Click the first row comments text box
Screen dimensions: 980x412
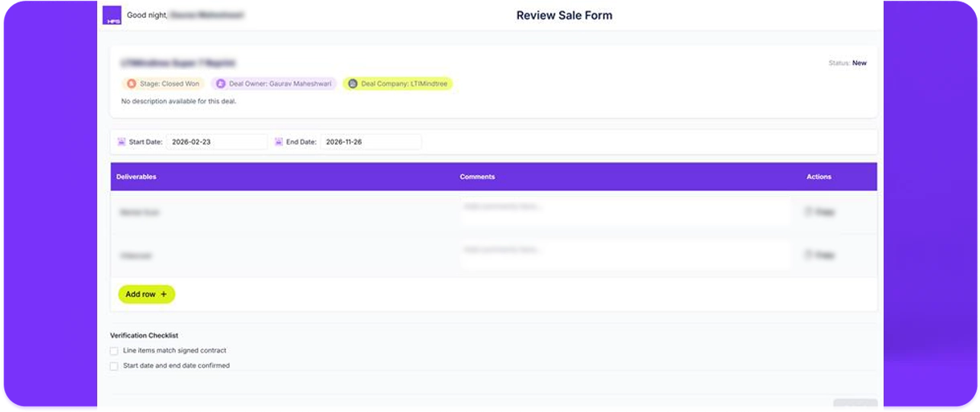[x=625, y=212]
